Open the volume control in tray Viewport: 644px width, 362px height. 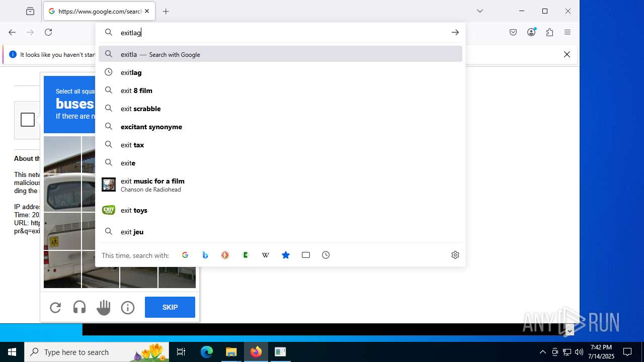(x=579, y=352)
